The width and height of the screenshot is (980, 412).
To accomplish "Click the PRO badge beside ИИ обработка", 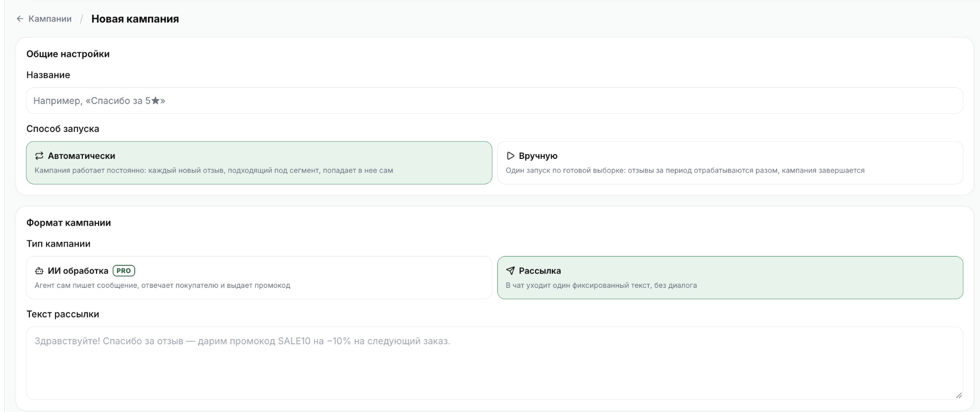I will coord(124,271).
